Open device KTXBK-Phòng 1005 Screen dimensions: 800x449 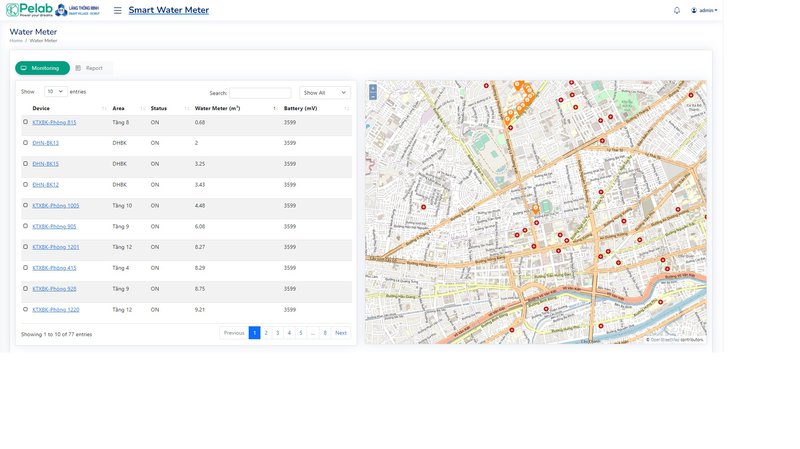[56, 206]
